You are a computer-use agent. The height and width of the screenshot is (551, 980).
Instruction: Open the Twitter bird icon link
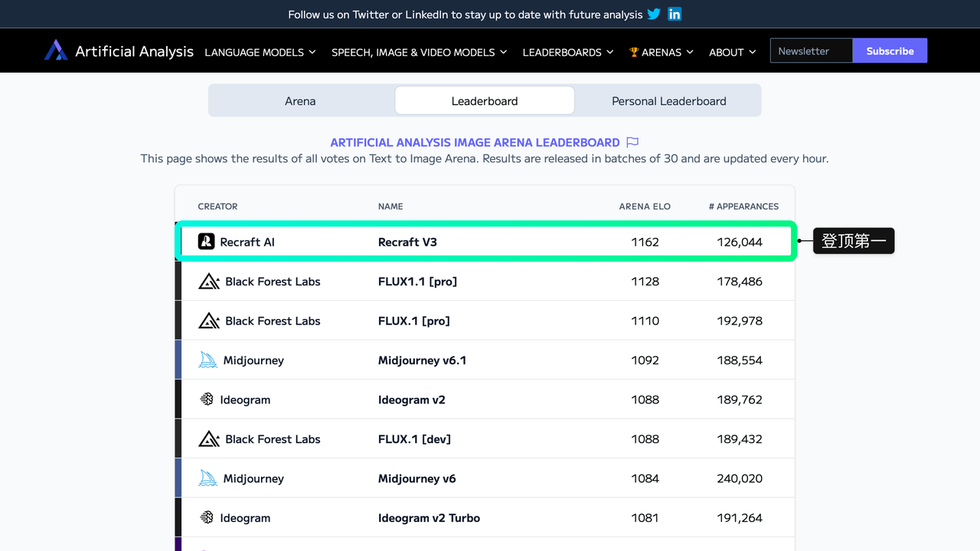(654, 14)
